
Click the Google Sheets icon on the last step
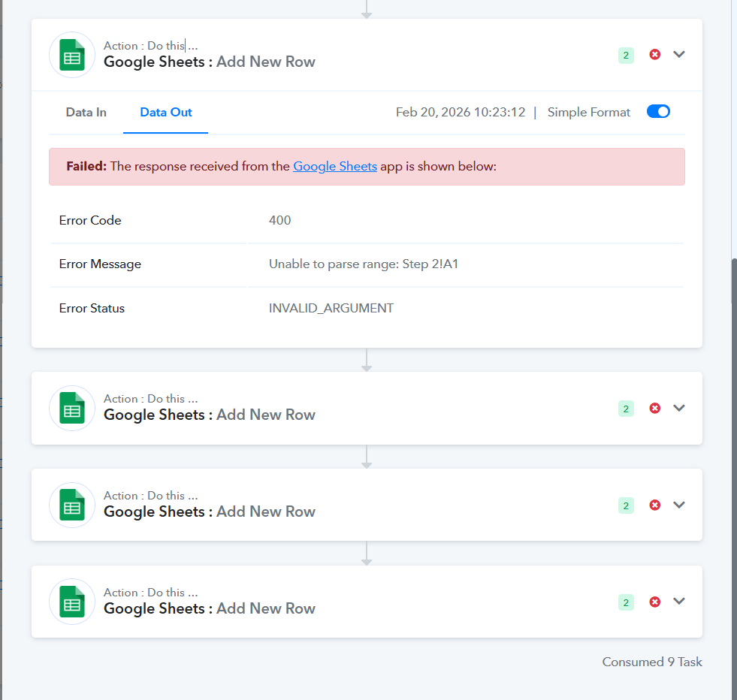point(72,602)
